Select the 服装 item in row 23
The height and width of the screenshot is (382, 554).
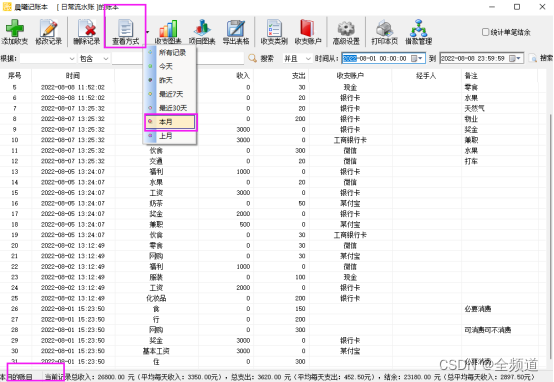click(x=156, y=277)
